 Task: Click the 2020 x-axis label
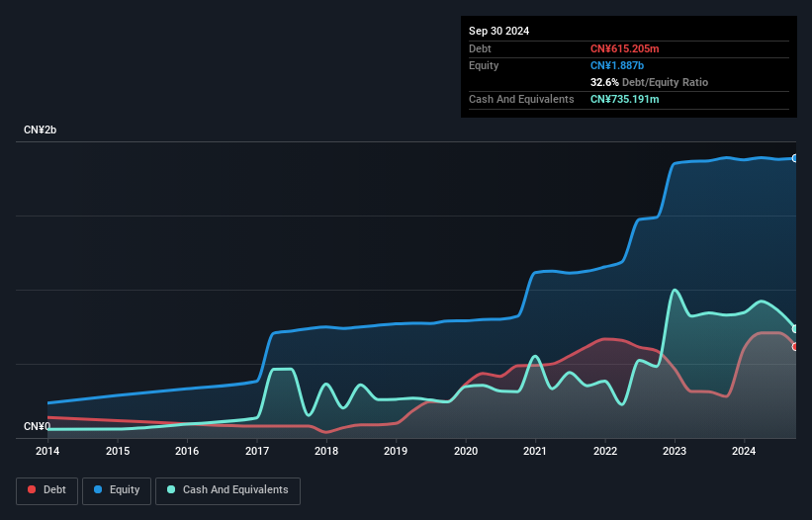click(x=466, y=451)
